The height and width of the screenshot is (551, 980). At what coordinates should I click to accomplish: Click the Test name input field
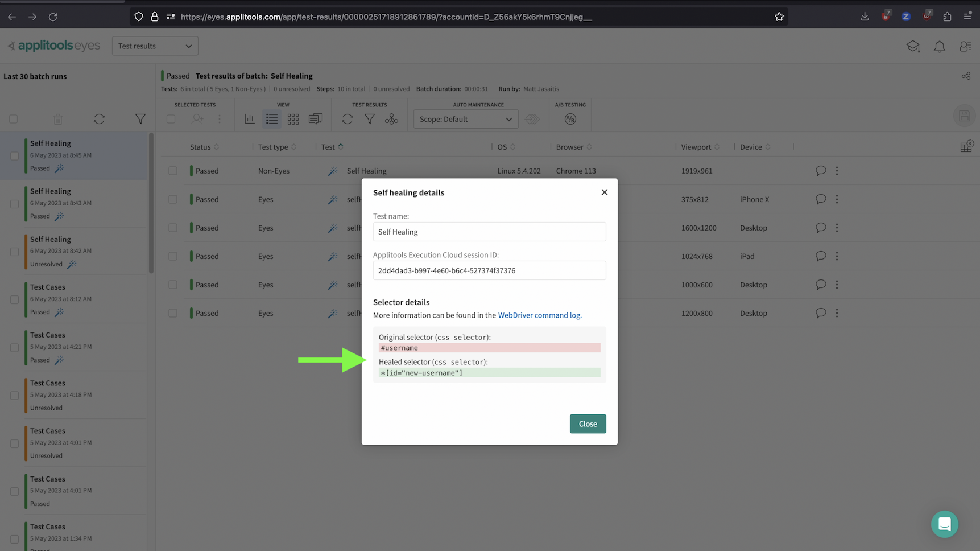pyautogui.click(x=489, y=232)
